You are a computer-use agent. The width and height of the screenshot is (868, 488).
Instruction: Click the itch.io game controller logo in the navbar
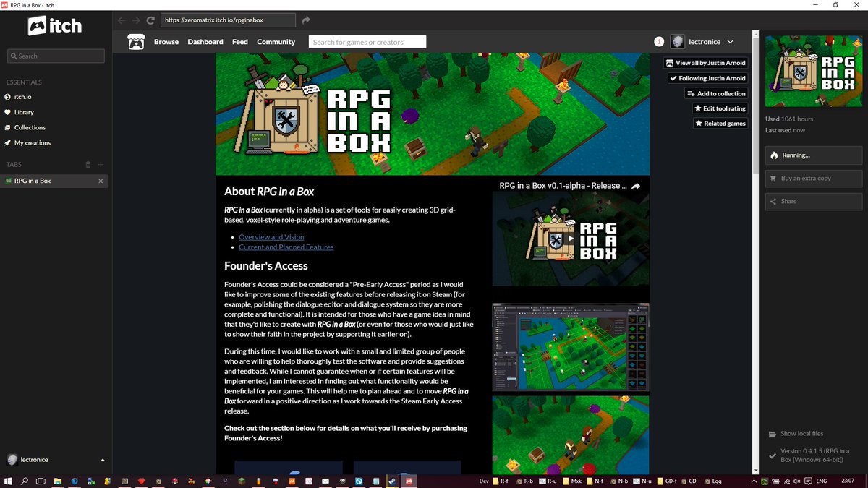coord(136,42)
